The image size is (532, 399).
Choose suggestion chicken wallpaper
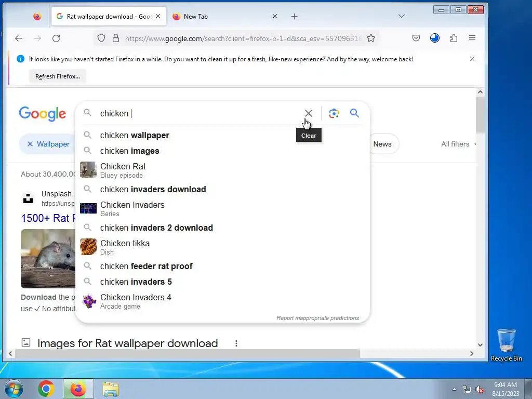pyautogui.click(x=222, y=135)
